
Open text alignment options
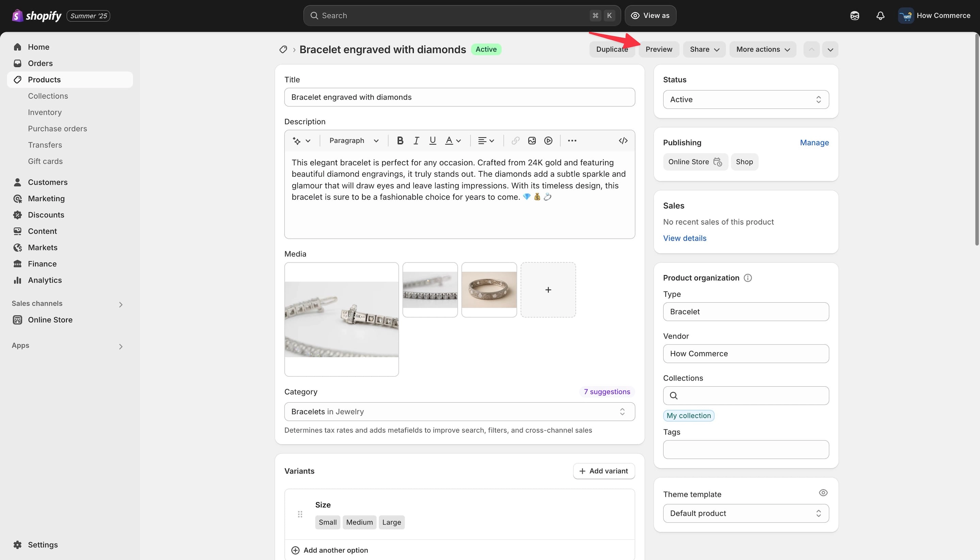(486, 141)
